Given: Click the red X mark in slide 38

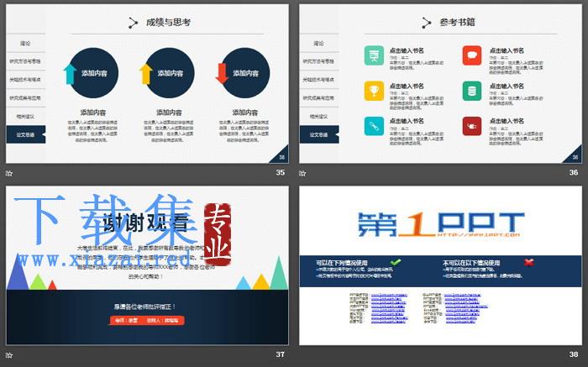Looking at the screenshot, I should tap(528, 262).
